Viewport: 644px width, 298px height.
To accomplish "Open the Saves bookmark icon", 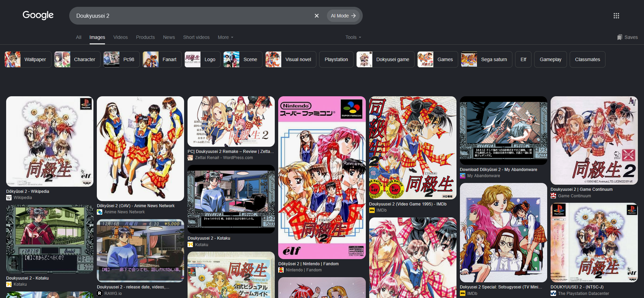I will 620,37.
